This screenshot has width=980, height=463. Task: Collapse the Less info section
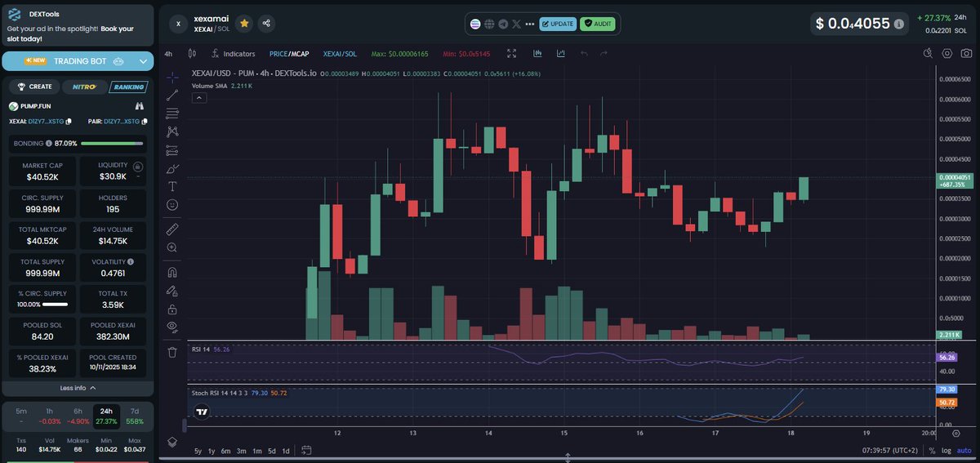click(x=78, y=388)
